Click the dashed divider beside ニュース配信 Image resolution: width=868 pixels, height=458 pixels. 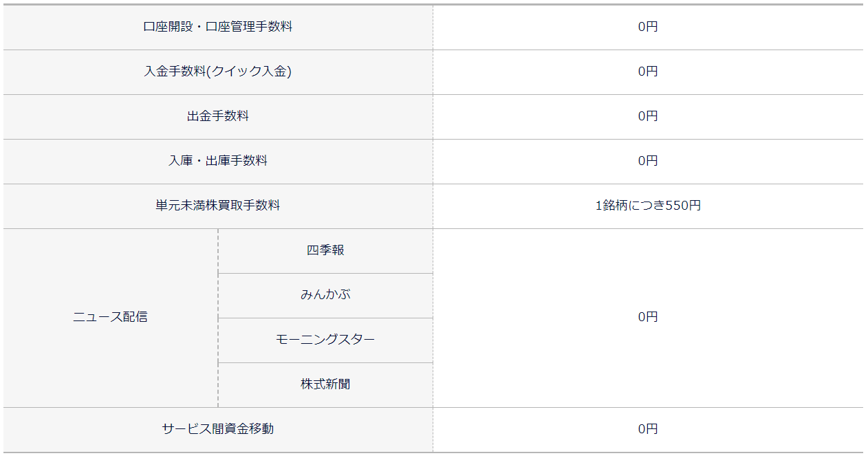pos(218,318)
